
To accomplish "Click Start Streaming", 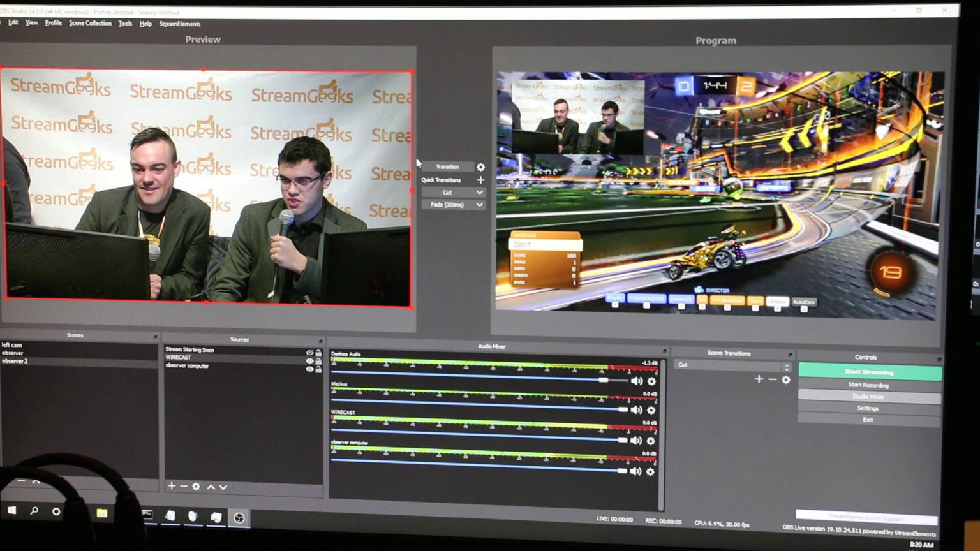I will coord(870,372).
